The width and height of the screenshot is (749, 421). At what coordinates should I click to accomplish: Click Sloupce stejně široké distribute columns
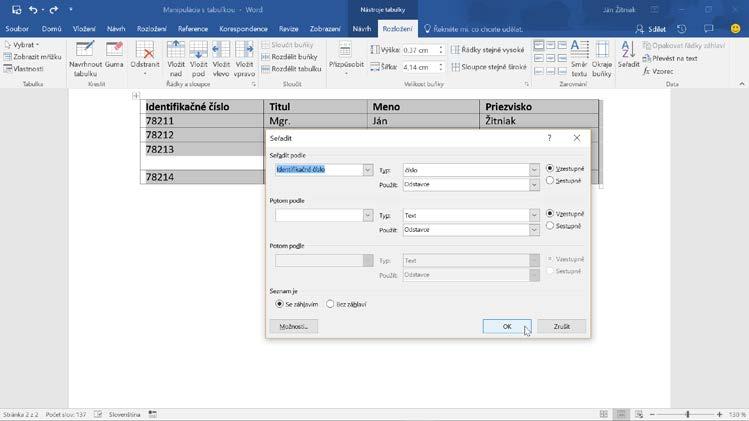(x=489, y=67)
